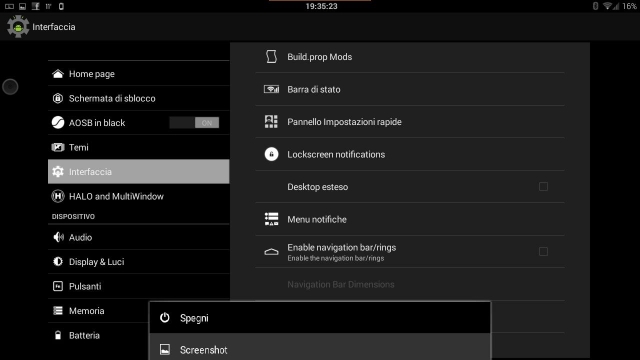Tap the Pannello Impostazioni rapide tiles icon
640x360 pixels.
[x=271, y=122]
